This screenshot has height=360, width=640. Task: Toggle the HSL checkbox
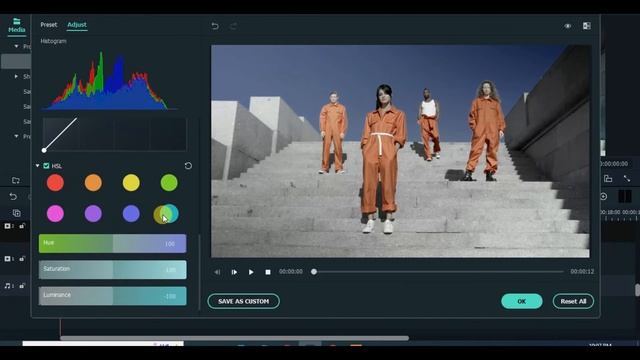point(46,166)
